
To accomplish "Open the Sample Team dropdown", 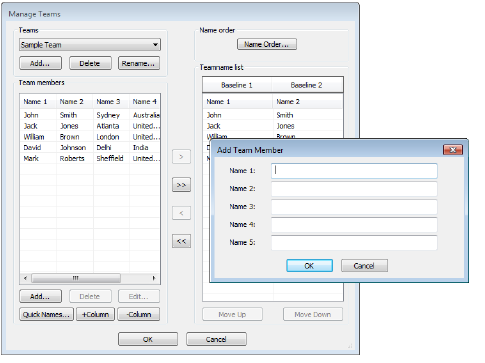I will click(x=90, y=45).
